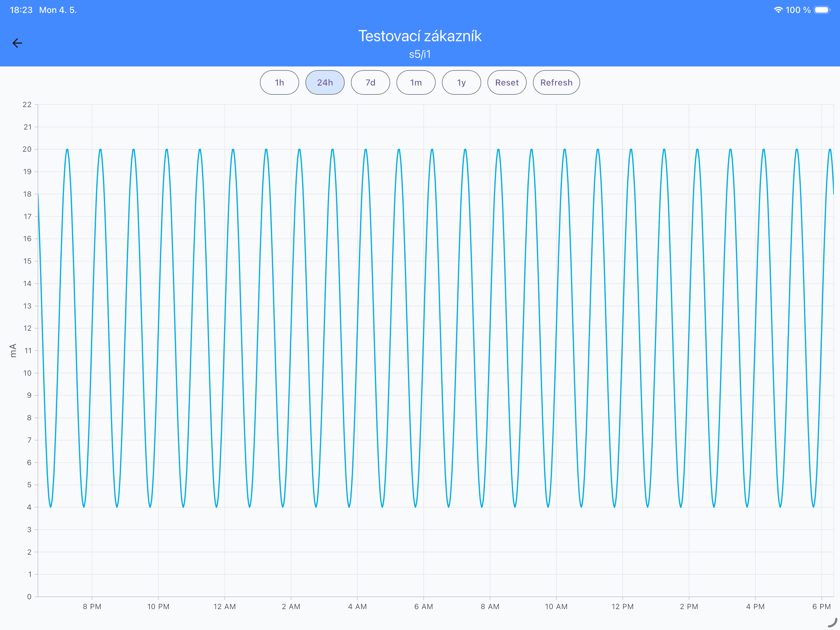Tap the 4 AM axis label
Image resolution: width=840 pixels, height=630 pixels.
[x=357, y=606]
